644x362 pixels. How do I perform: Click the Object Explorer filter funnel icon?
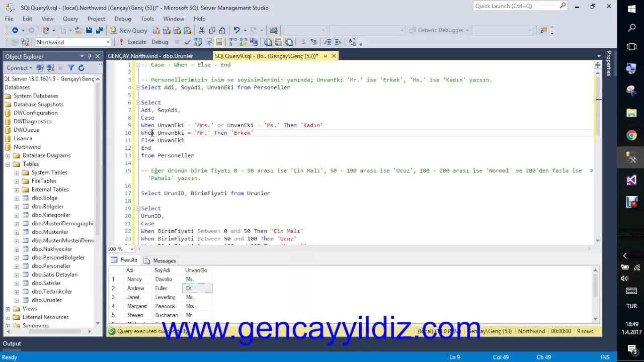[x=71, y=68]
